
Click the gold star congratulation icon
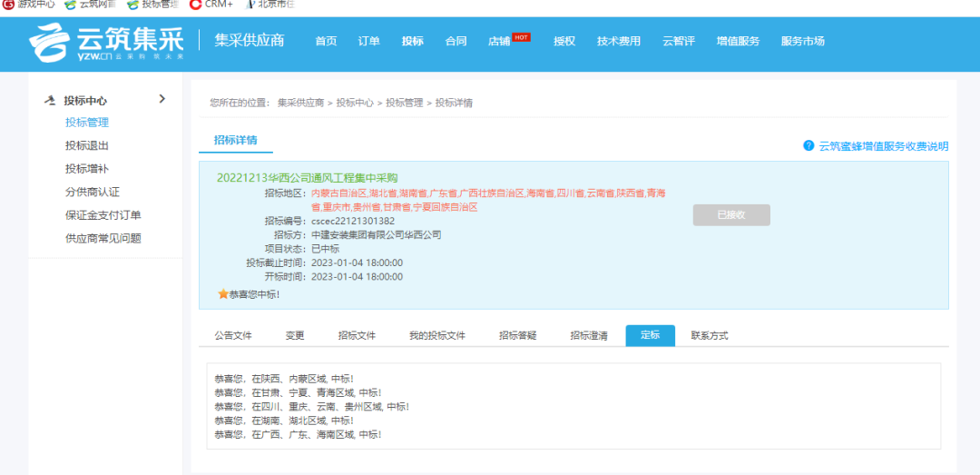tap(222, 294)
